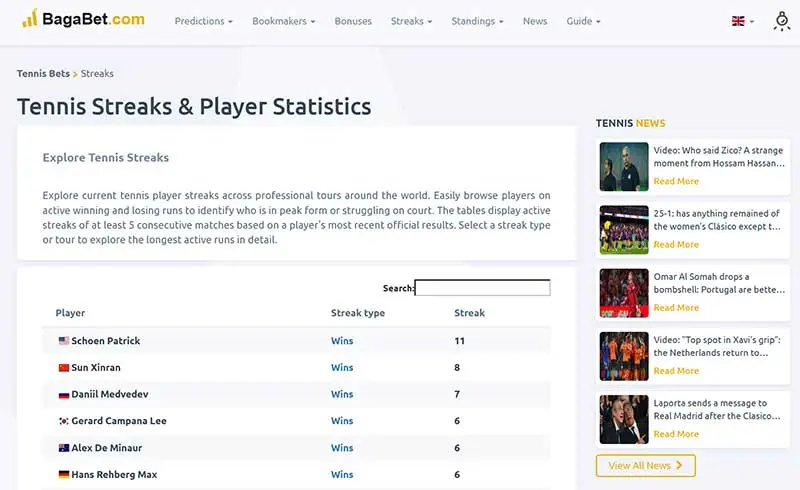
Task: Click the Explore Tennis Streaks heading
Action: coord(106,158)
